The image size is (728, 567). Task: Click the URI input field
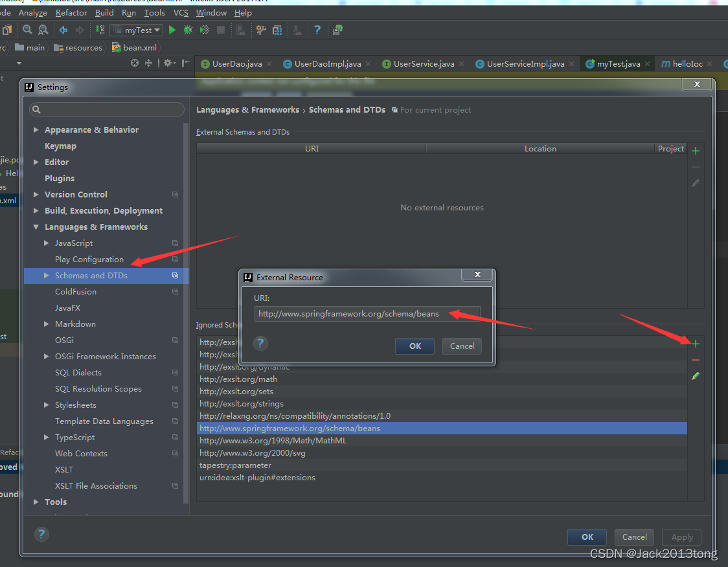[367, 314]
